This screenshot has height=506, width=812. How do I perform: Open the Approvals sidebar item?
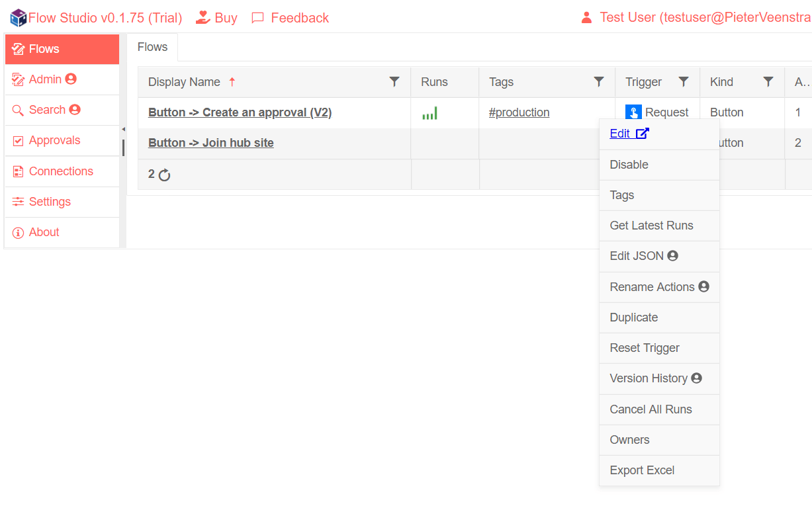coord(62,140)
